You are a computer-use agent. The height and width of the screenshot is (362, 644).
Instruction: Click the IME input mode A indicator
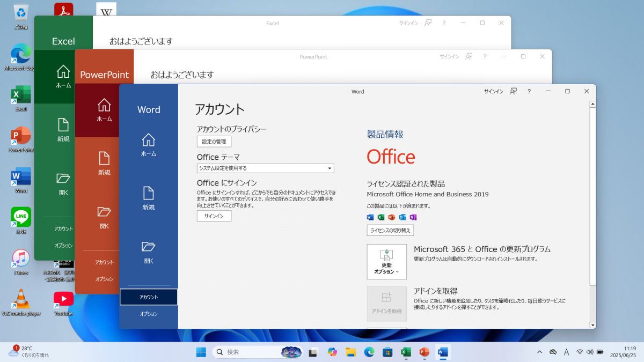(x=566, y=352)
